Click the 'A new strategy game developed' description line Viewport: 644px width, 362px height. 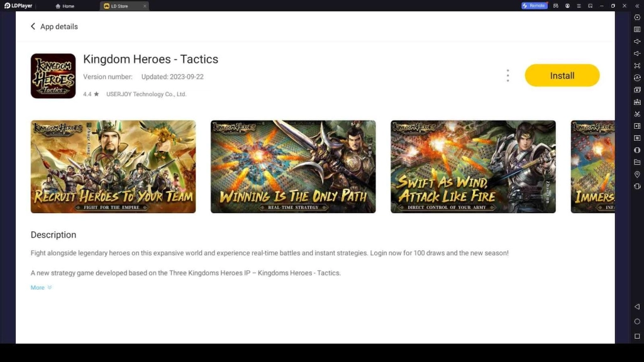click(x=186, y=273)
